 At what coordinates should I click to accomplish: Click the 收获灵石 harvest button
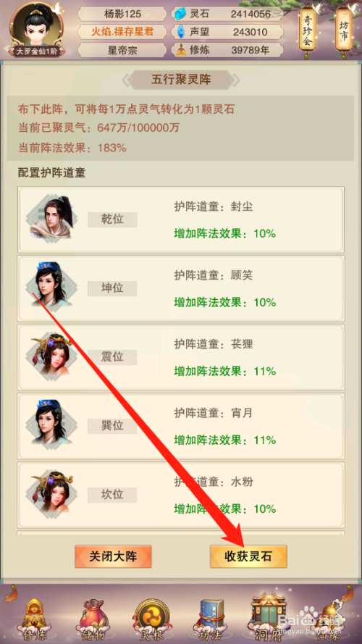click(248, 556)
